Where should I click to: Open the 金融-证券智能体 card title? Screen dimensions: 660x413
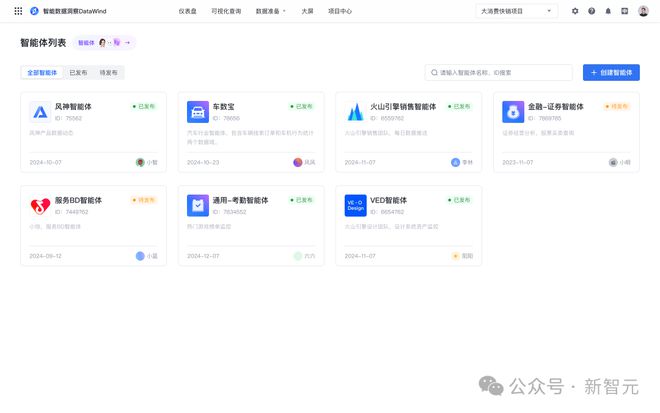coord(556,107)
